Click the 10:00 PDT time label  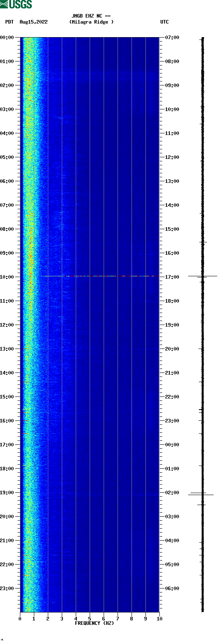pyautogui.click(x=7, y=277)
